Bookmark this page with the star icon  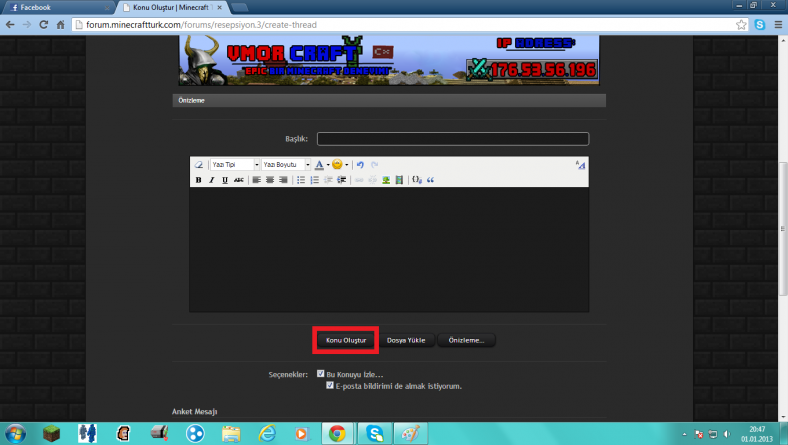tap(741, 25)
